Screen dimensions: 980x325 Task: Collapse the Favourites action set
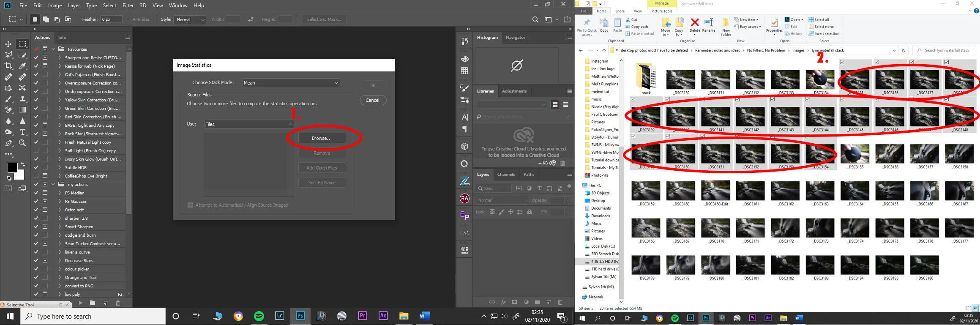[x=53, y=49]
